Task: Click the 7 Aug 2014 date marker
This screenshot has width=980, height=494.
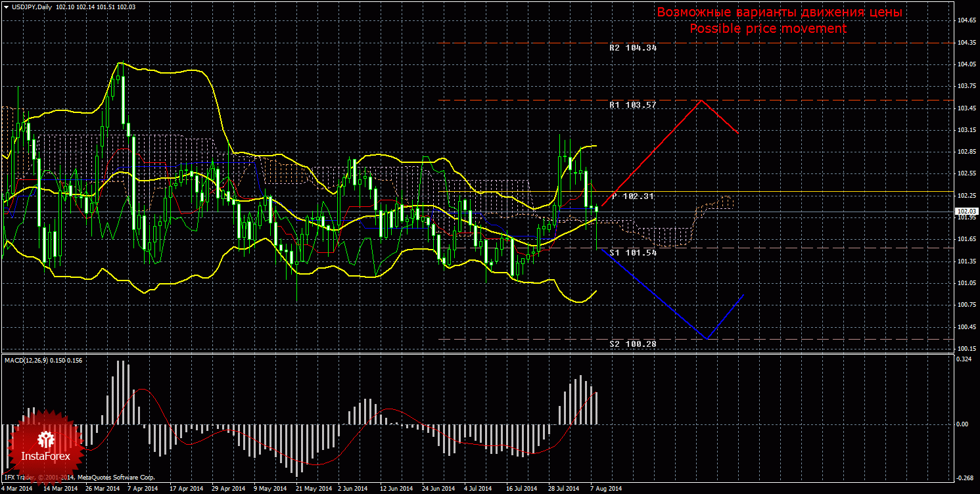Action: (606, 489)
